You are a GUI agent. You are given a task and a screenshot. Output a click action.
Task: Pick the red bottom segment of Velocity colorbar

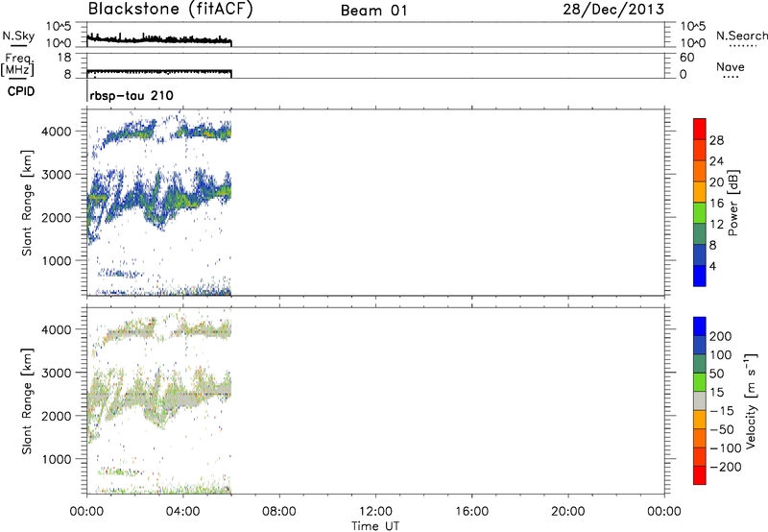(x=700, y=475)
